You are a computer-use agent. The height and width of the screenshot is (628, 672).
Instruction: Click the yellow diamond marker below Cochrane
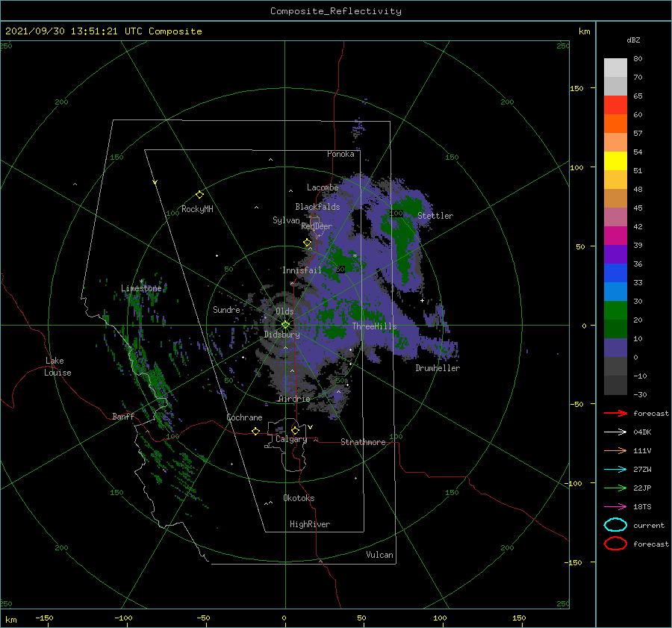pos(256,431)
